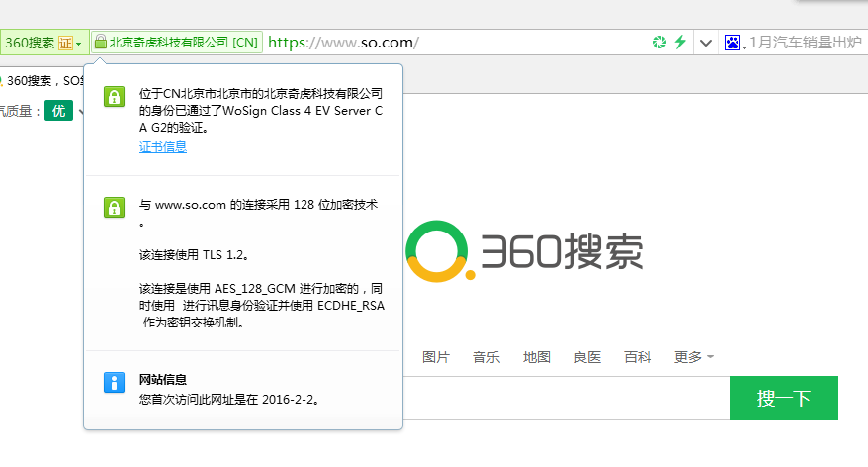Screen dimensions: 868x467
Task: Click the blue info icon beside 网站信息
Action: tap(115, 383)
